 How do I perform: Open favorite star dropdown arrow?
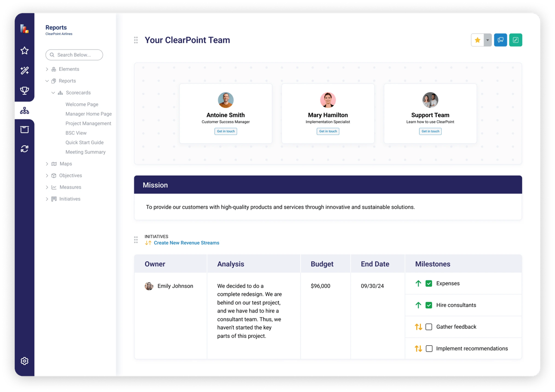click(487, 40)
